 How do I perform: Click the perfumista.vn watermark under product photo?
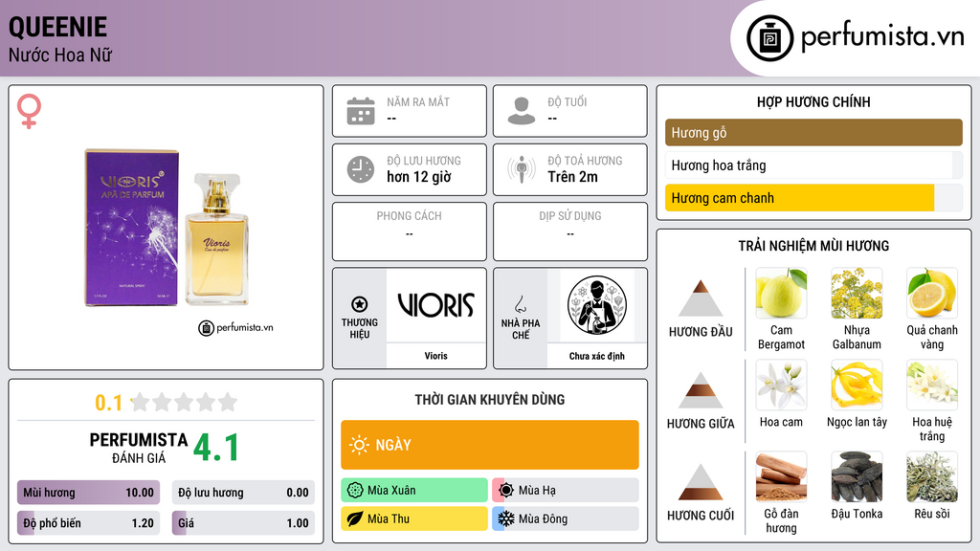(x=235, y=327)
